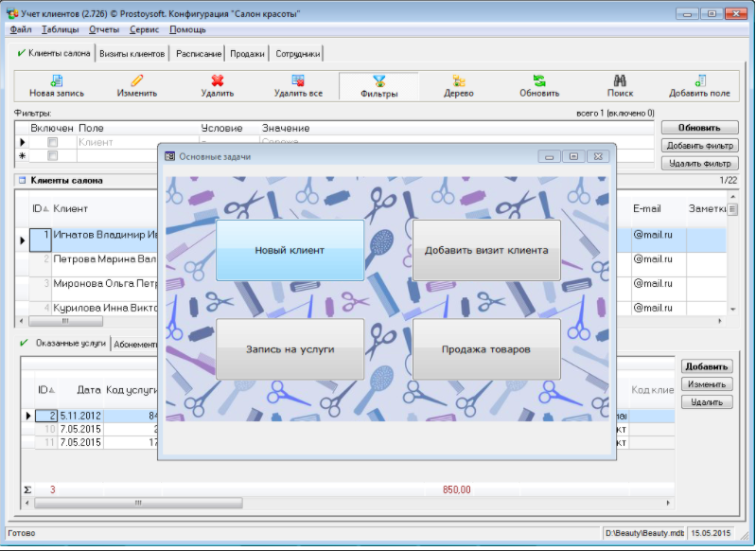Click the E-mail column header
This screenshot has width=756, height=551.
click(x=647, y=208)
